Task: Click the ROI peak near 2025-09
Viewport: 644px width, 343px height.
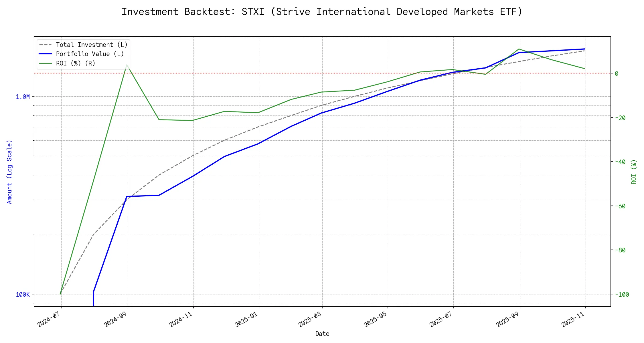Action: click(519, 49)
